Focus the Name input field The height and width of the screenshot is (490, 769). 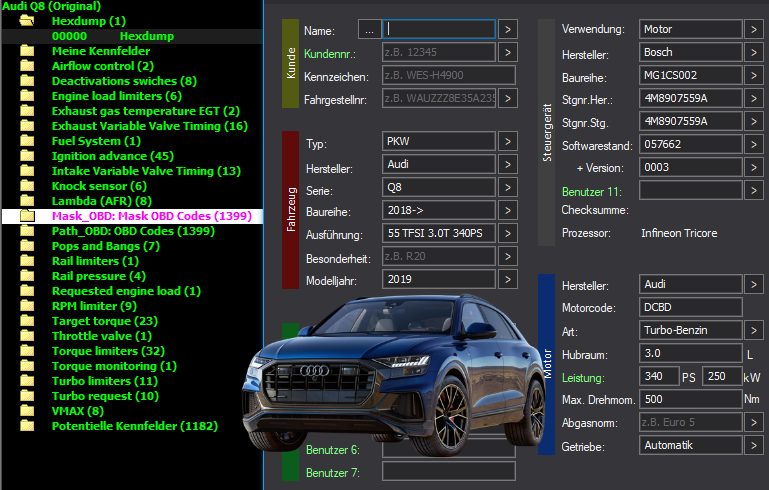(x=439, y=29)
